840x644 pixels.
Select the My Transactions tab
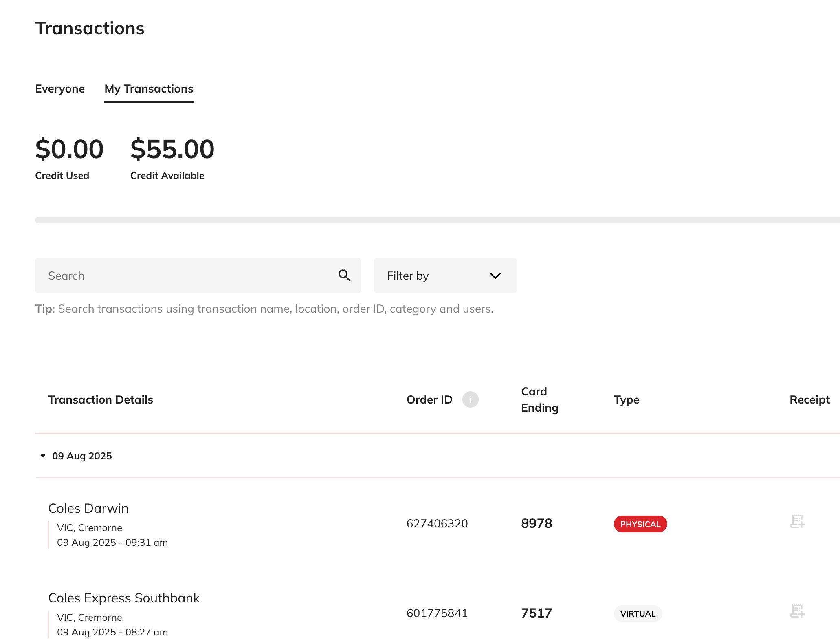(149, 88)
